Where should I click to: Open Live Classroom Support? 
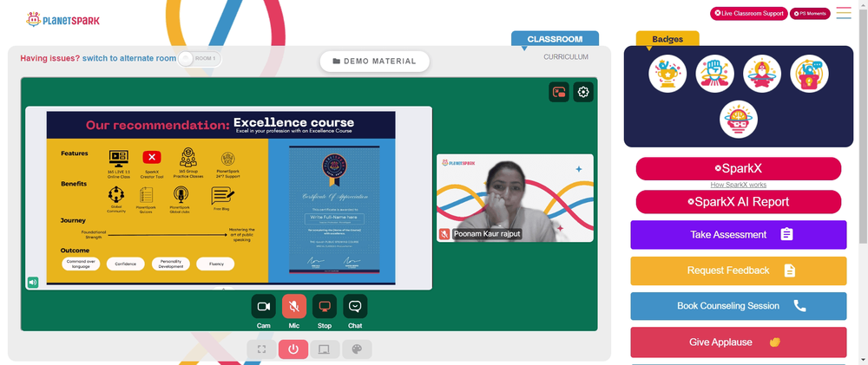coord(749,13)
